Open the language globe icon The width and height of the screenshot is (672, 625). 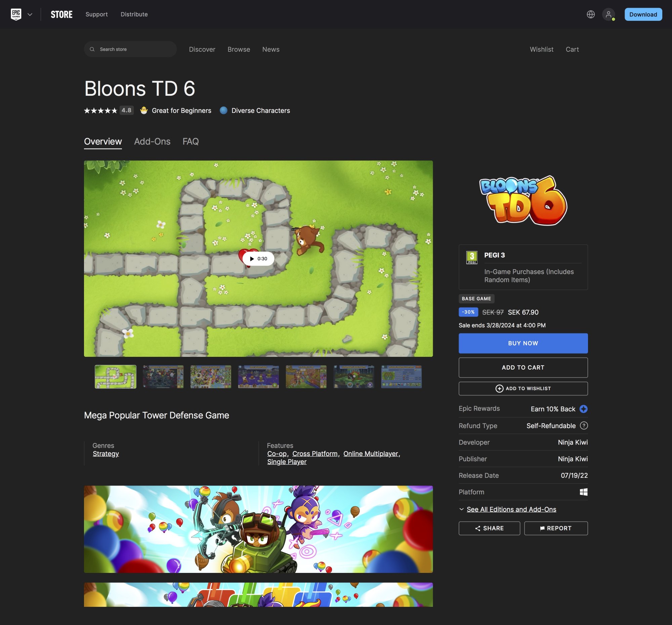[x=591, y=14]
